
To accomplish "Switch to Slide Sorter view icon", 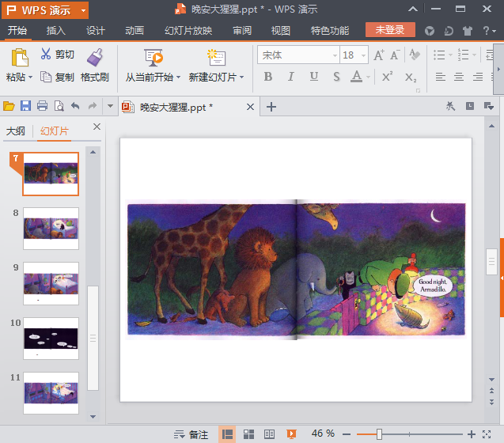I will coord(248,434).
